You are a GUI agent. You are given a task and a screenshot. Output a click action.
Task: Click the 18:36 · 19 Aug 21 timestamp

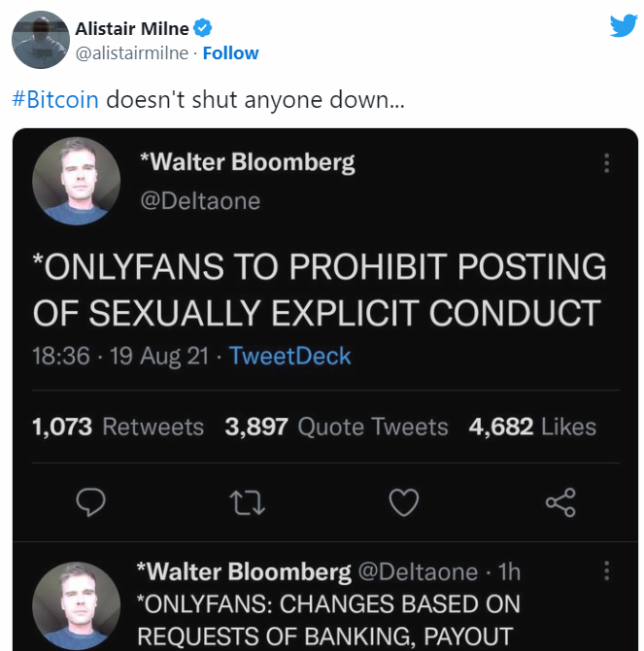pos(120,357)
